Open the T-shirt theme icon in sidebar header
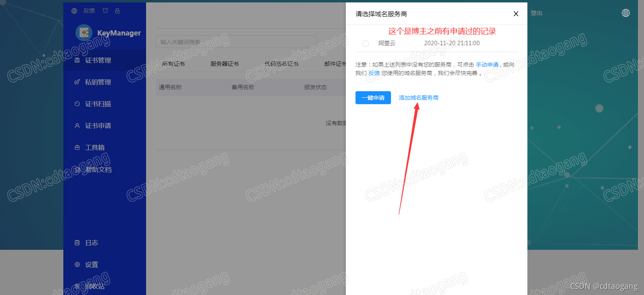The height and width of the screenshot is (295, 644). click(x=105, y=11)
